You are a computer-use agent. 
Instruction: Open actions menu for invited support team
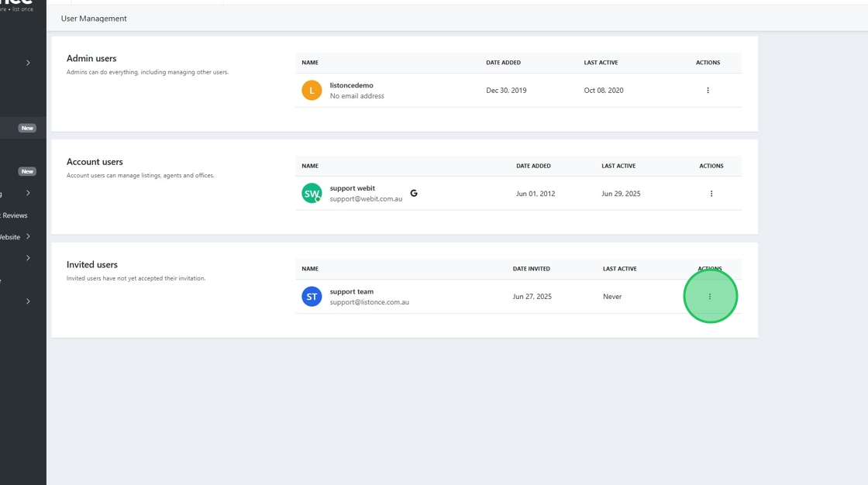[x=710, y=297]
